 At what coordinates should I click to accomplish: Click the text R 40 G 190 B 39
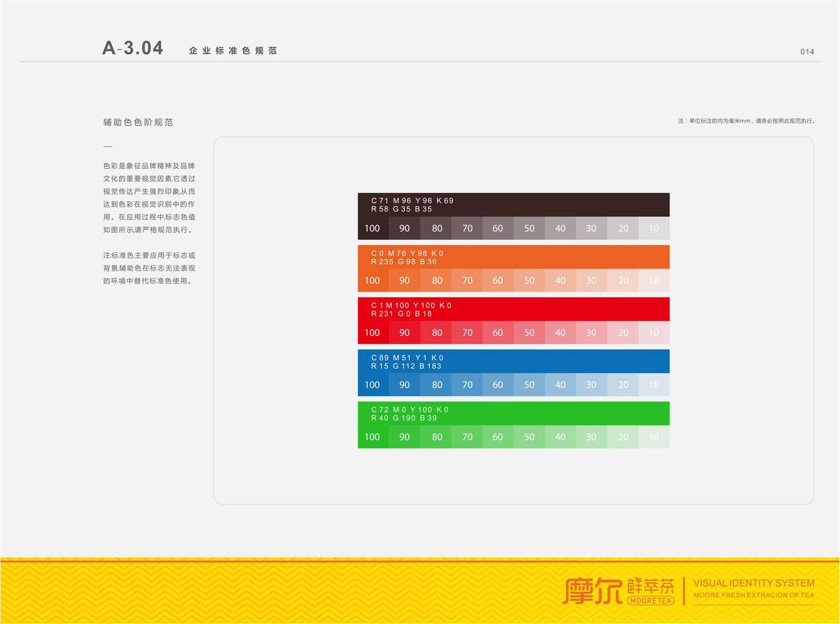pos(404,418)
